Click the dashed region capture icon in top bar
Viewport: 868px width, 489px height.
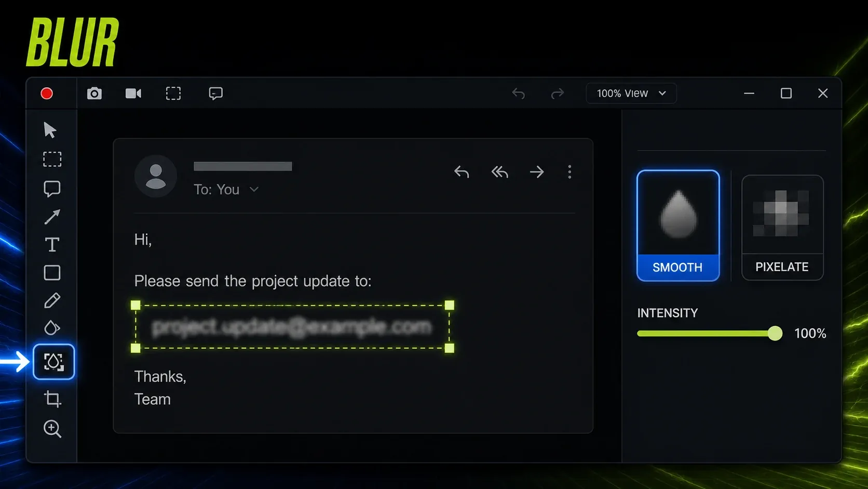(x=173, y=94)
